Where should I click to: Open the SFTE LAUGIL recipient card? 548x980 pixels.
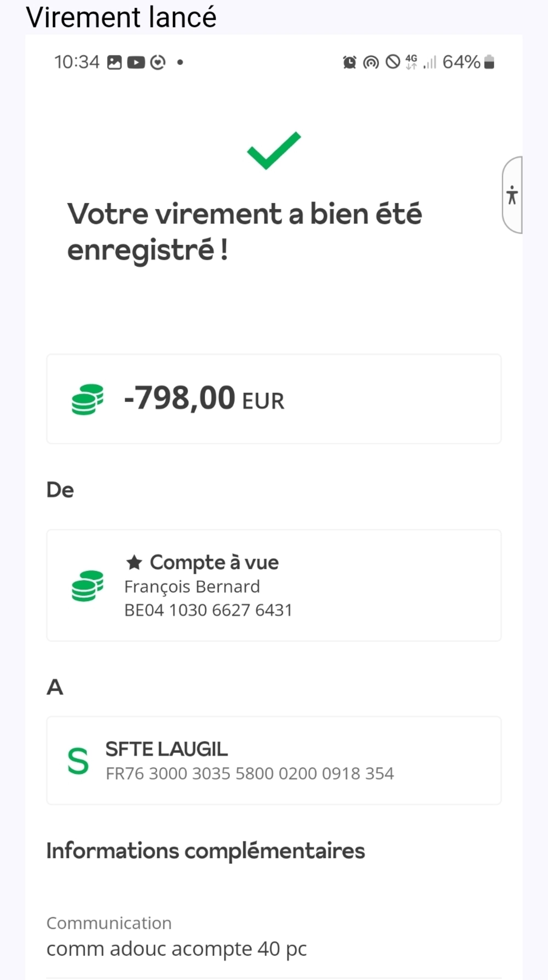click(x=274, y=761)
